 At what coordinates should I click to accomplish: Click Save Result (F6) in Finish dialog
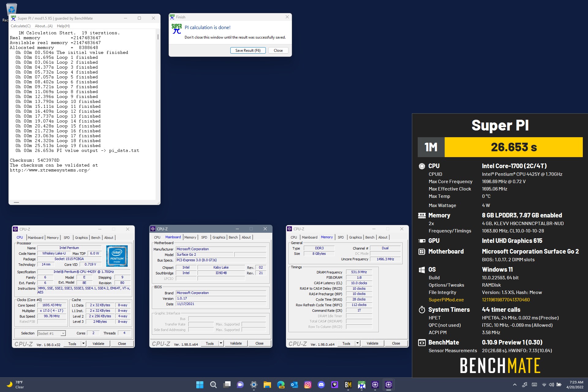click(248, 51)
